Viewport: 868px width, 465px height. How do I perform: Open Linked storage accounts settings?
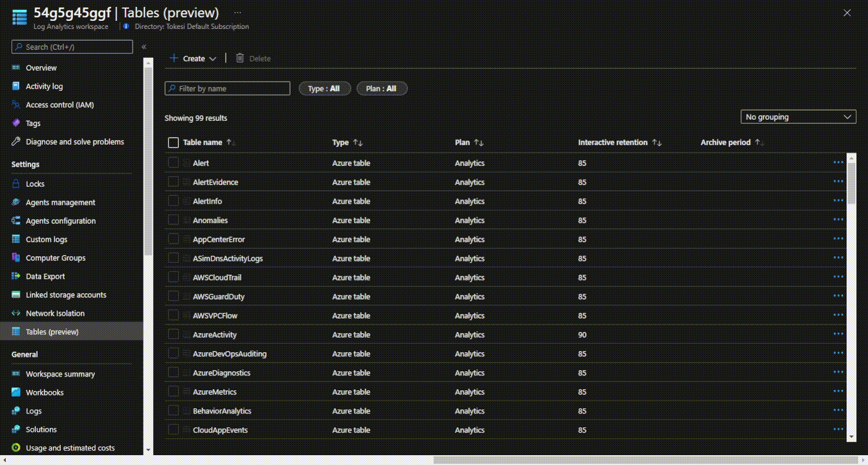click(x=66, y=294)
